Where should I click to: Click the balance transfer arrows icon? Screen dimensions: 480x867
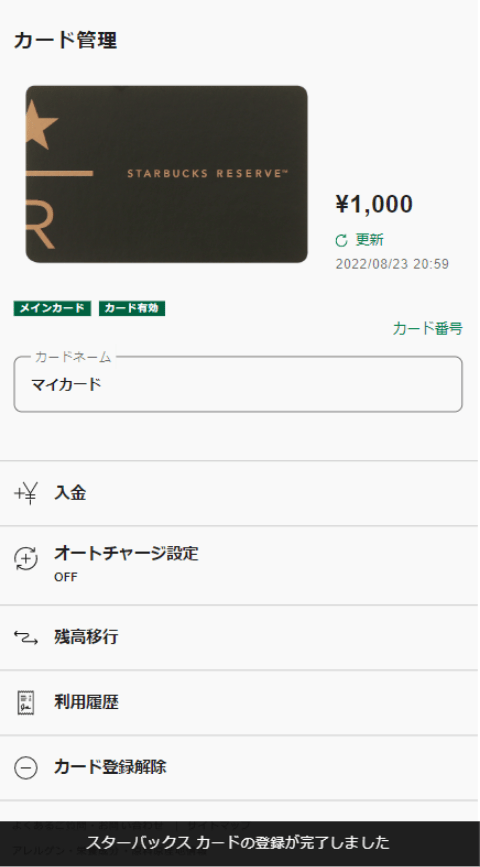(x=25, y=638)
